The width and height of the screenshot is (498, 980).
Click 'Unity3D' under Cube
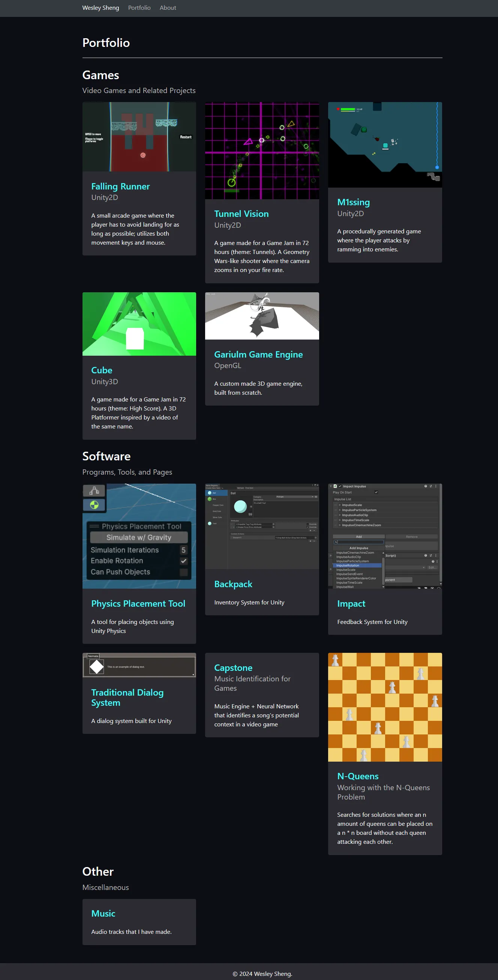coord(105,382)
